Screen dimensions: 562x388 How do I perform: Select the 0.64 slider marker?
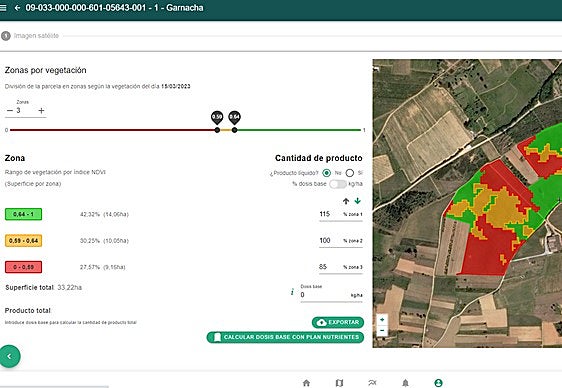coord(234,118)
